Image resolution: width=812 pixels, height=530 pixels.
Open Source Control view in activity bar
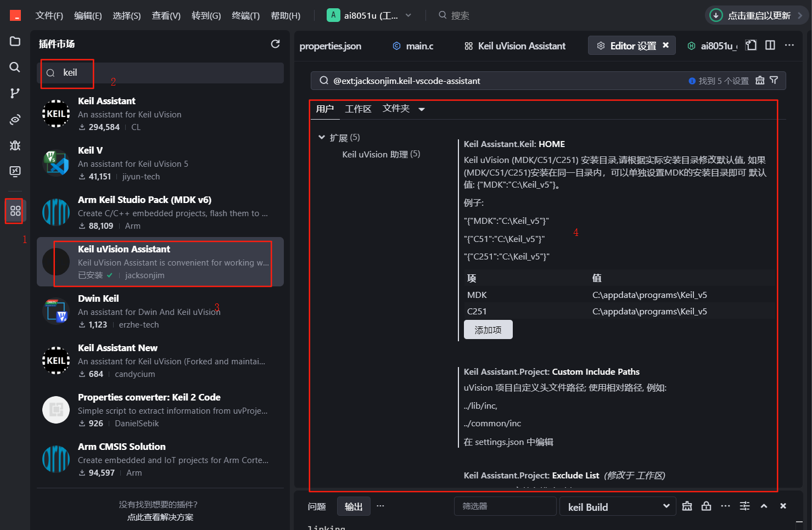point(15,93)
